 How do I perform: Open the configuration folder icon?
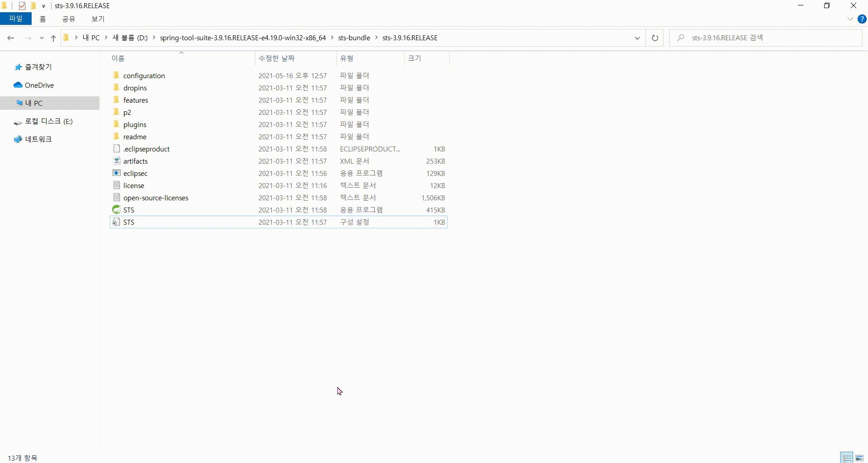(116, 76)
